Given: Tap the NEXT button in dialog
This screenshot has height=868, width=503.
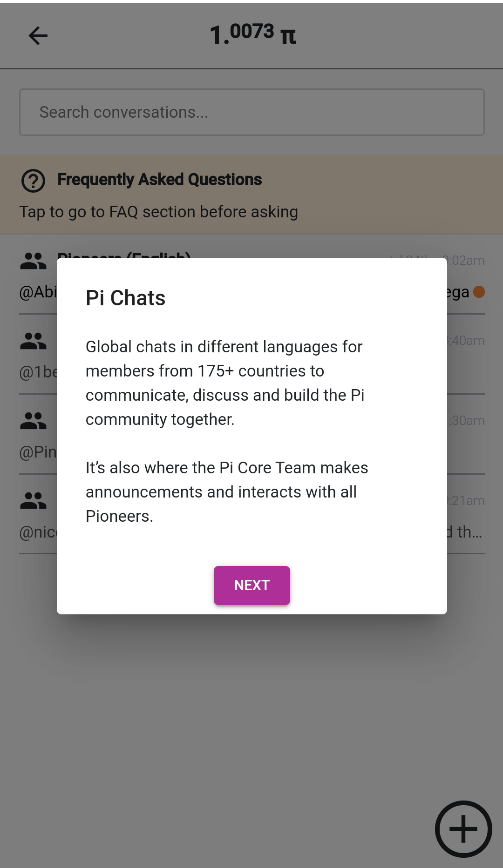Looking at the screenshot, I should [251, 585].
